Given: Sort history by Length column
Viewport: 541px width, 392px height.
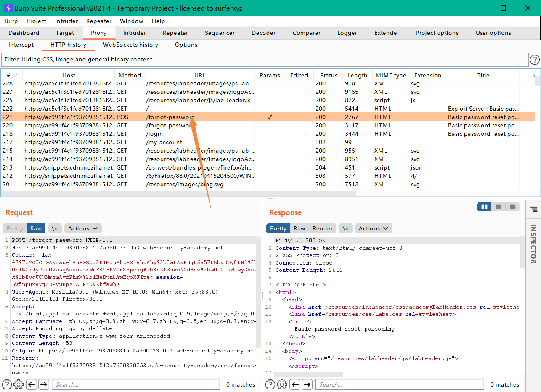Looking at the screenshot, I should [358, 75].
